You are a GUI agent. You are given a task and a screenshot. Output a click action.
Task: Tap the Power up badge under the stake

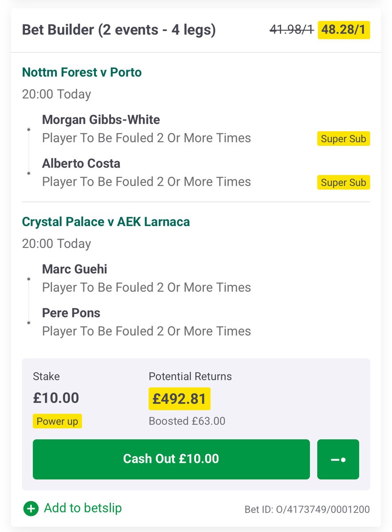(x=58, y=421)
